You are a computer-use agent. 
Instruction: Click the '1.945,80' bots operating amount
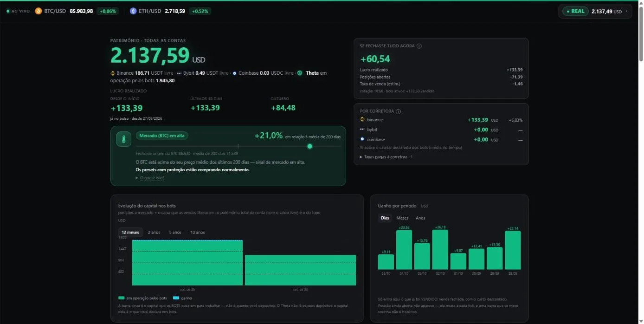tap(165, 80)
